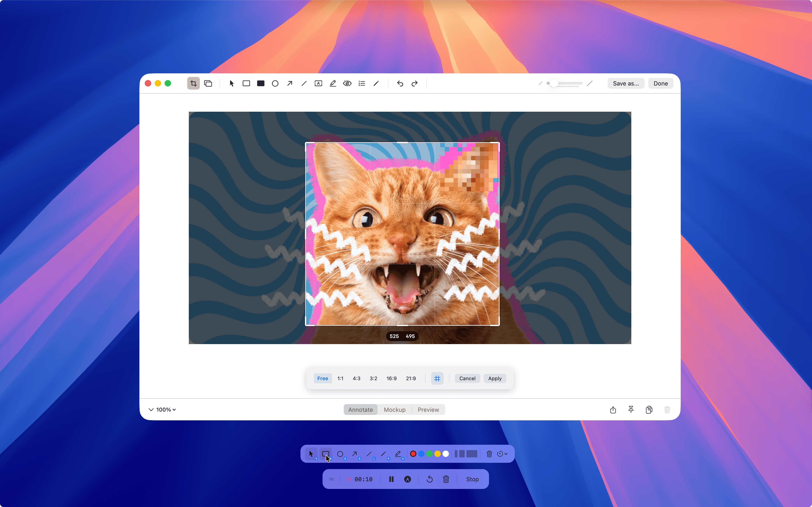Viewport: 812px width, 507px height.
Task: Click the undo arrow
Action: (x=400, y=83)
